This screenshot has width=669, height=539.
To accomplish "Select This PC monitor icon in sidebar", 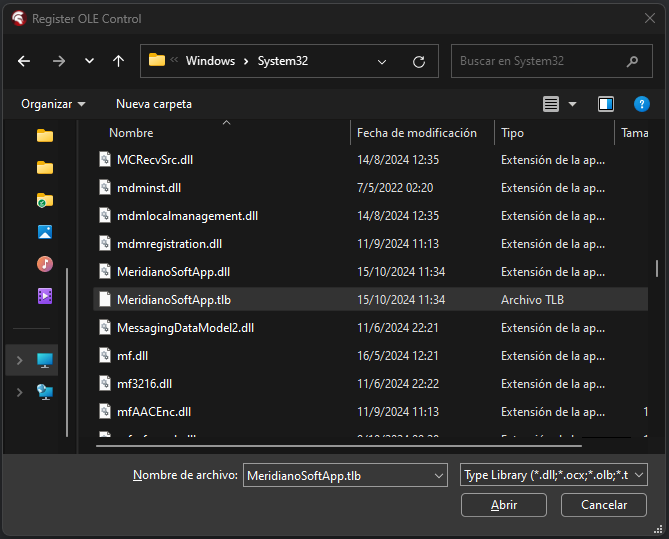I will tap(45, 360).
